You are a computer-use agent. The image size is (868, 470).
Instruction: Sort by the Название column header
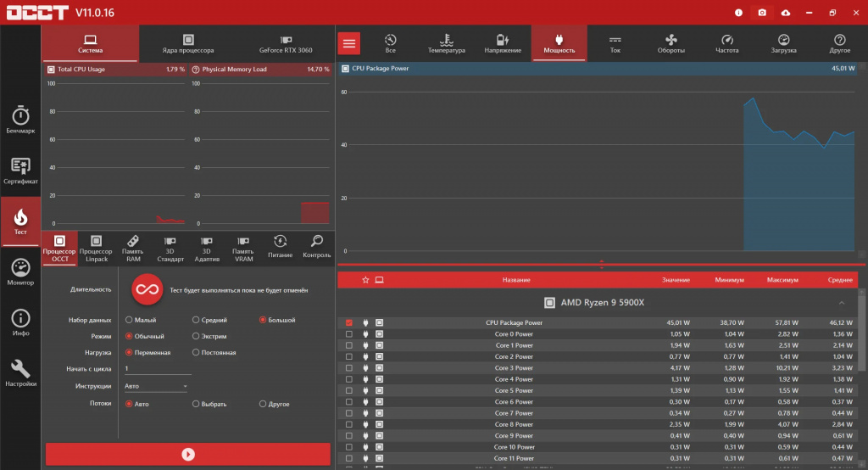pyautogui.click(x=516, y=280)
